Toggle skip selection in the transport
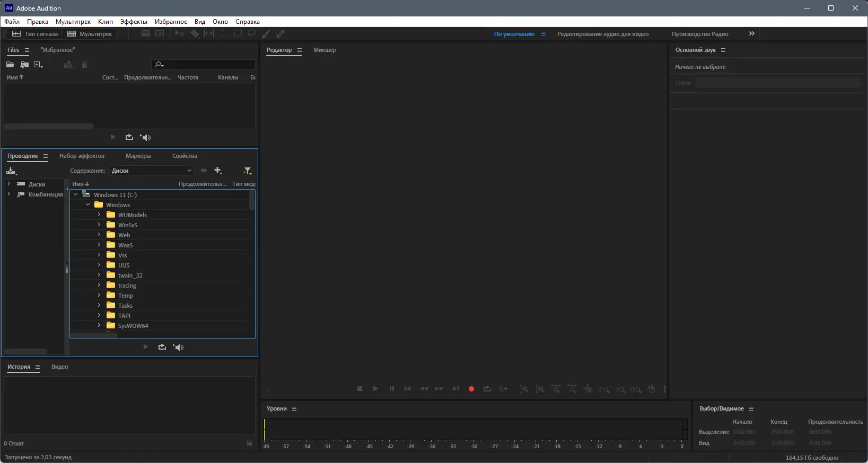The height and width of the screenshot is (463, 868). click(x=503, y=389)
